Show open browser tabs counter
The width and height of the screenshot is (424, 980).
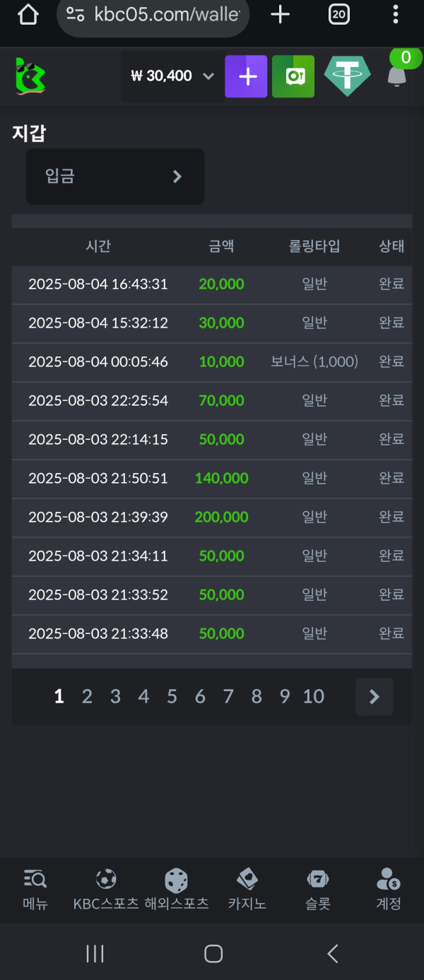(x=339, y=14)
